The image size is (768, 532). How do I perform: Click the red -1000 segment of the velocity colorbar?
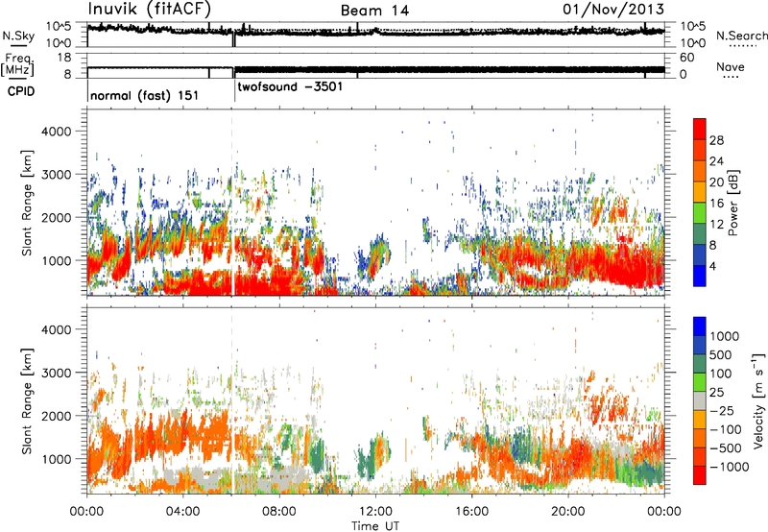[x=700, y=475]
